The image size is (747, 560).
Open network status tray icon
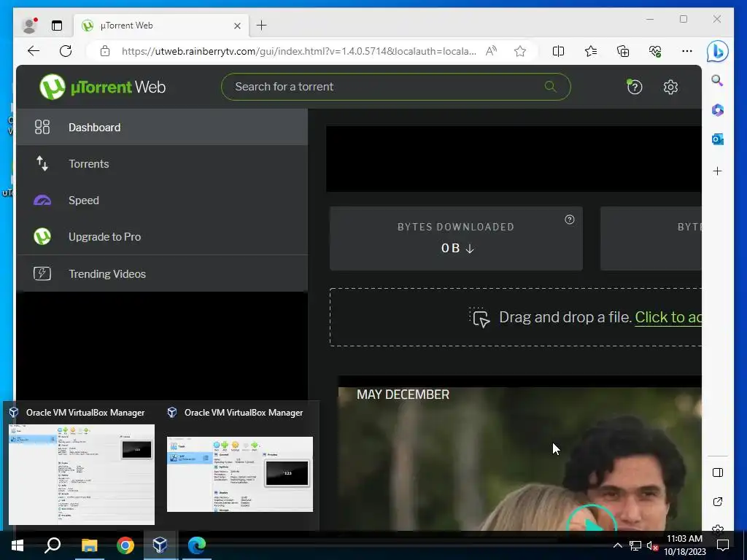point(635,545)
